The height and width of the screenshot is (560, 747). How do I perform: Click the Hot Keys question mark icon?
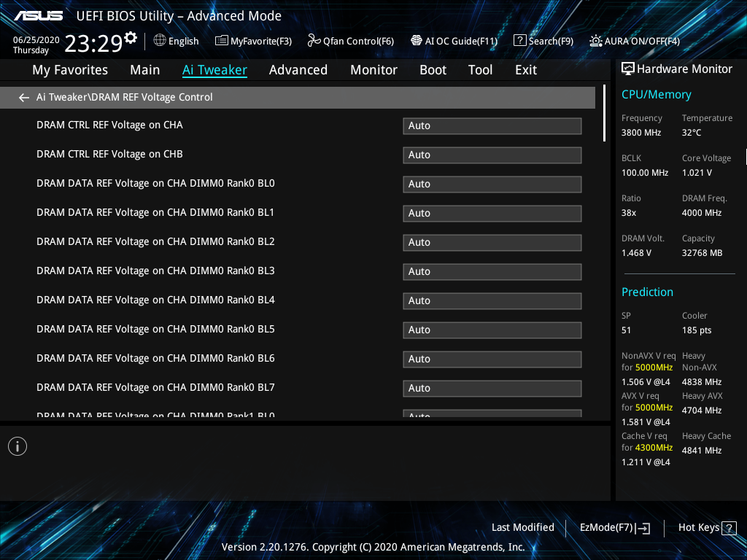[x=729, y=528]
